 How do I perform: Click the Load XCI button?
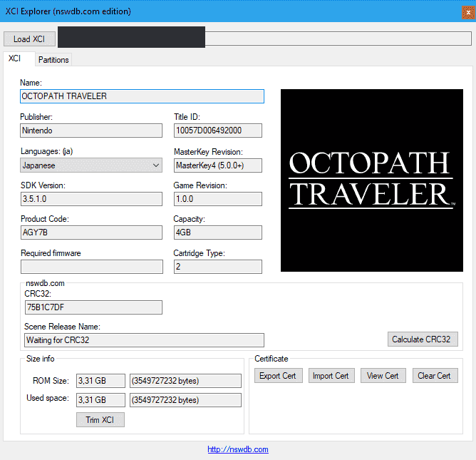(29, 39)
